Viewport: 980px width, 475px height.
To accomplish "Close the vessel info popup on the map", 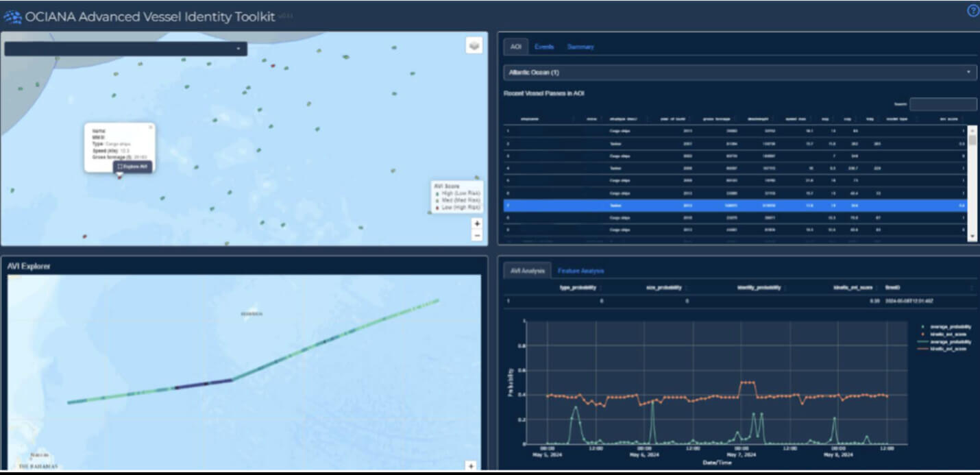I will point(149,126).
